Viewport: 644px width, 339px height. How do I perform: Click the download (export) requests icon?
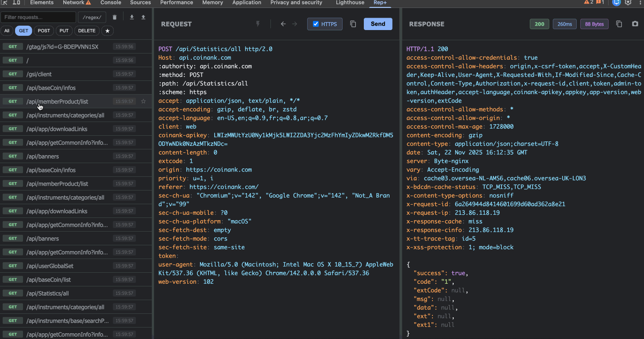[x=131, y=17]
